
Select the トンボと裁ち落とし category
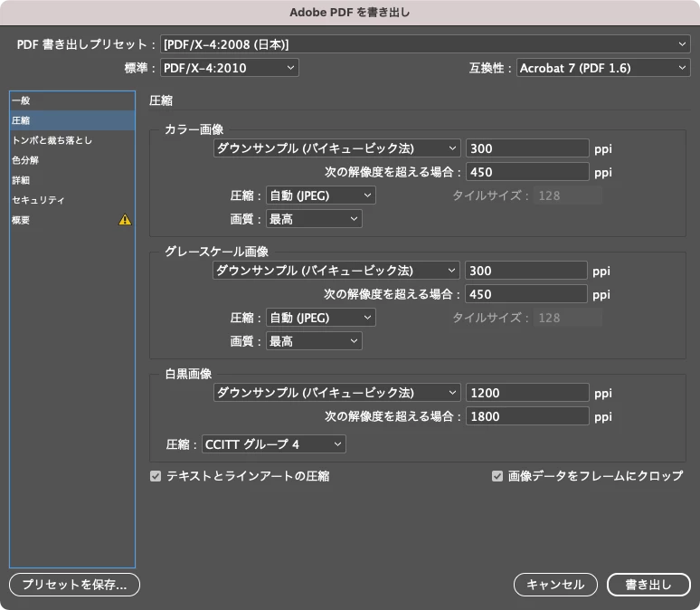(72, 140)
